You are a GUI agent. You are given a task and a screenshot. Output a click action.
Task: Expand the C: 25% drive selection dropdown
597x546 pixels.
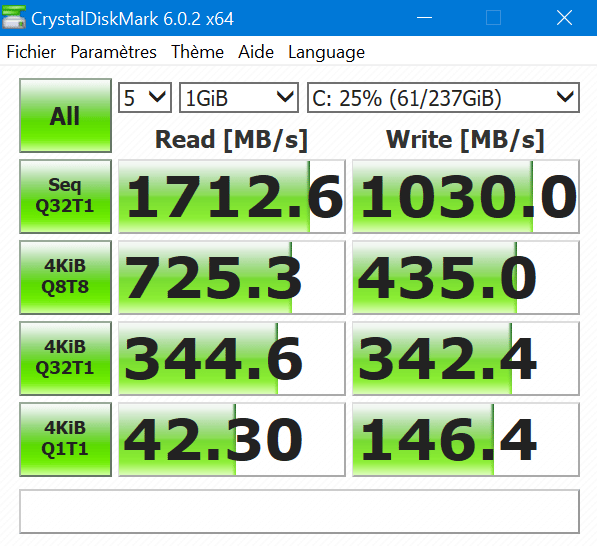pyautogui.click(x=443, y=97)
